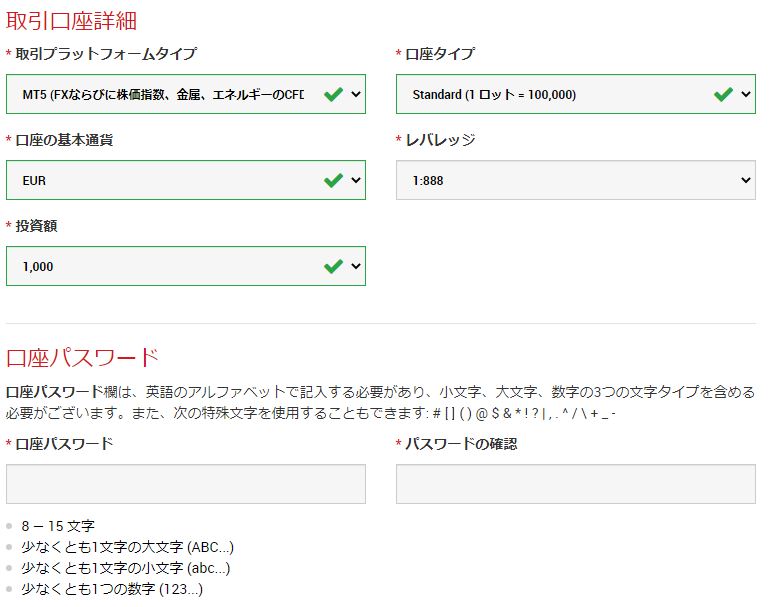
Task: Click the EUR currency value
Action: click(x=34, y=180)
